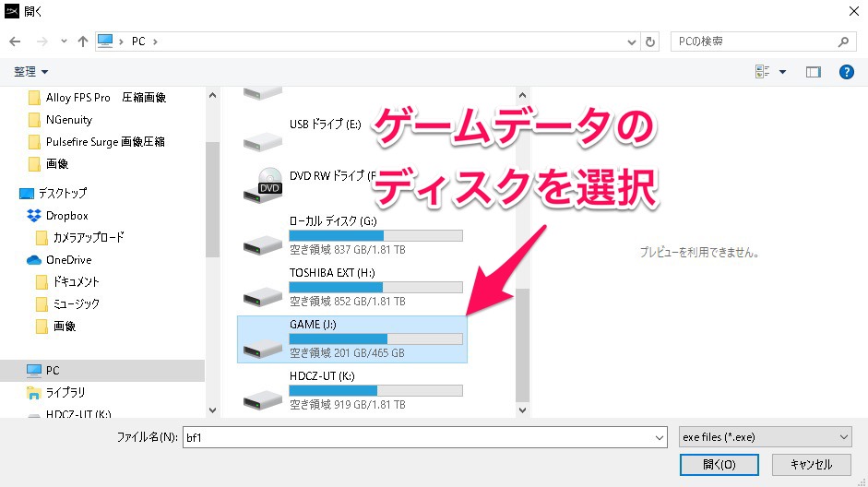Viewport: 868px width, 487px height.
Task: Select Pulsefire Surge 画像圧縮 folder
Action: (x=96, y=142)
